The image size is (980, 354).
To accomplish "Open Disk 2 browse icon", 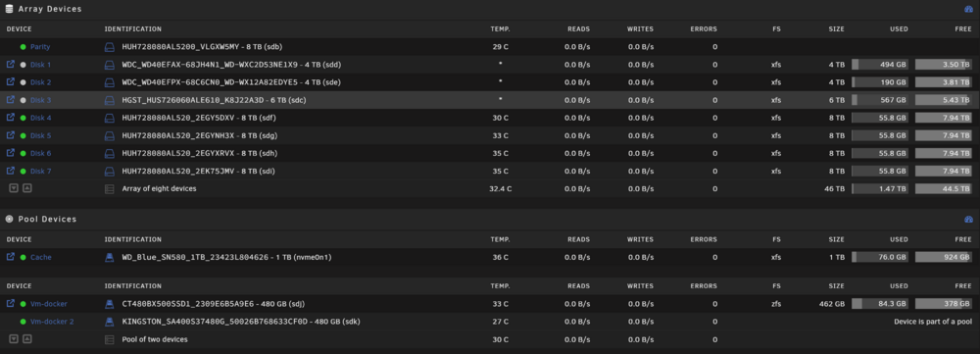I will [11, 82].
